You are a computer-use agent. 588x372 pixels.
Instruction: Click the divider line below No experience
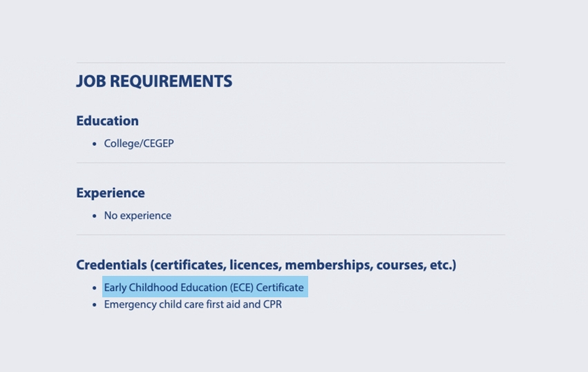pos(290,235)
